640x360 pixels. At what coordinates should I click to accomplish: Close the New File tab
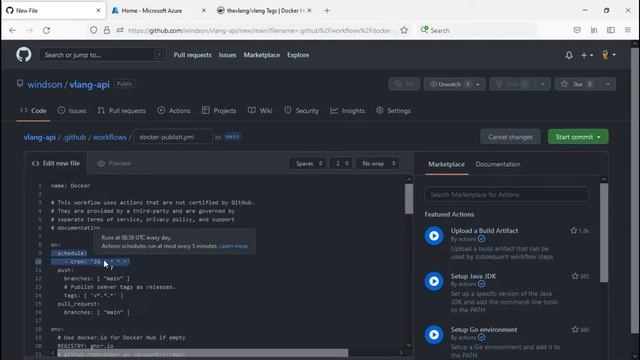click(98, 11)
